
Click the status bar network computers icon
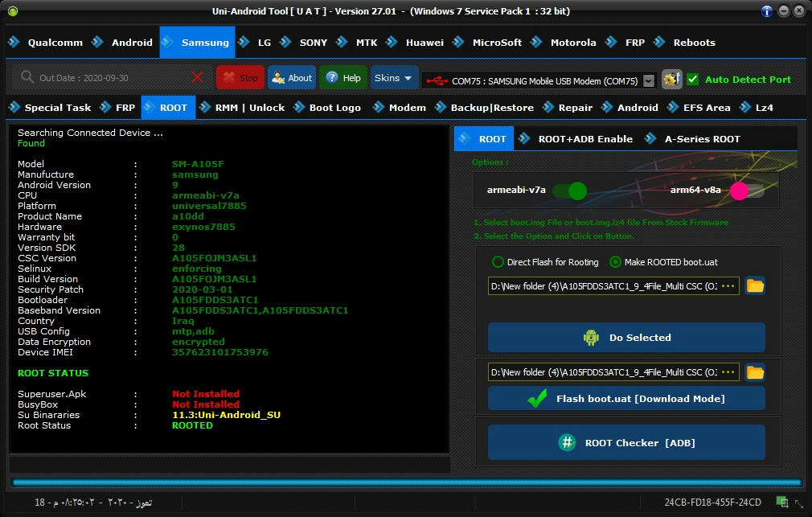(x=782, y=502)
